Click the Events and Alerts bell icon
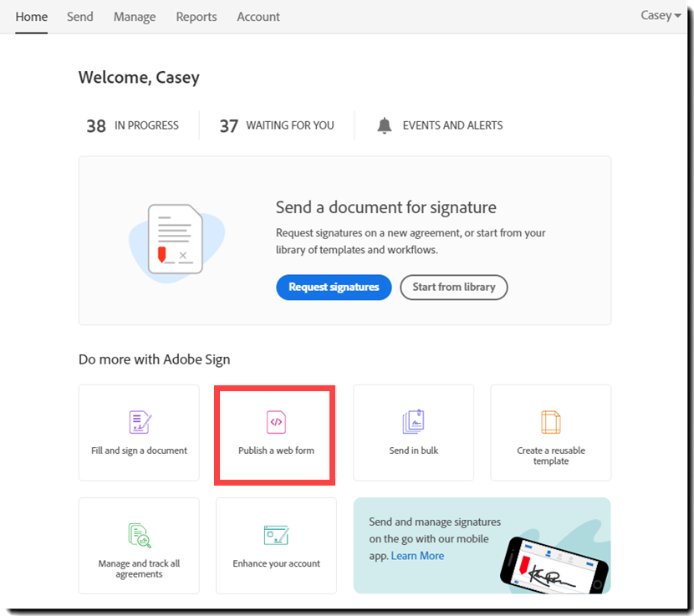Image resolution: width=694 pixels, height=616 pixels. (x=384, y=125)
